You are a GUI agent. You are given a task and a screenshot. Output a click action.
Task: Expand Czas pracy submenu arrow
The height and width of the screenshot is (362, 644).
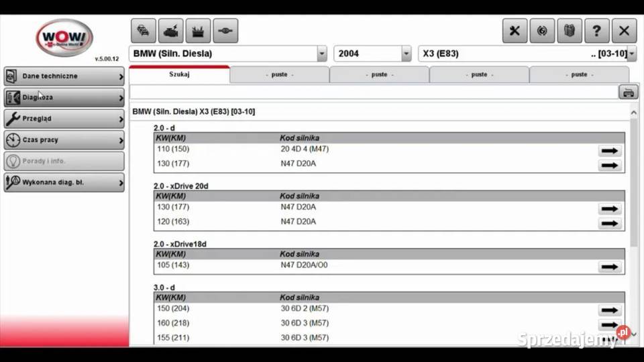click(x=121, y=140)
